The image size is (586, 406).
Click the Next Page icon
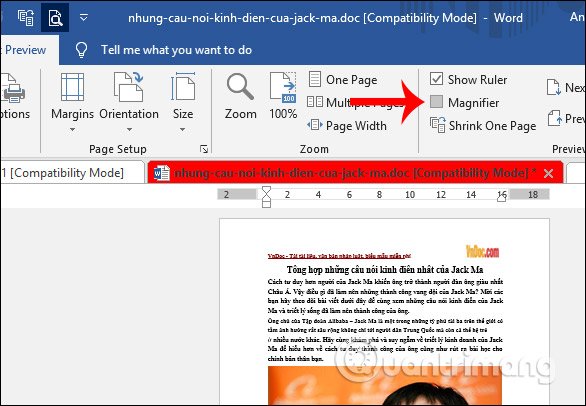tap(553, 87)
